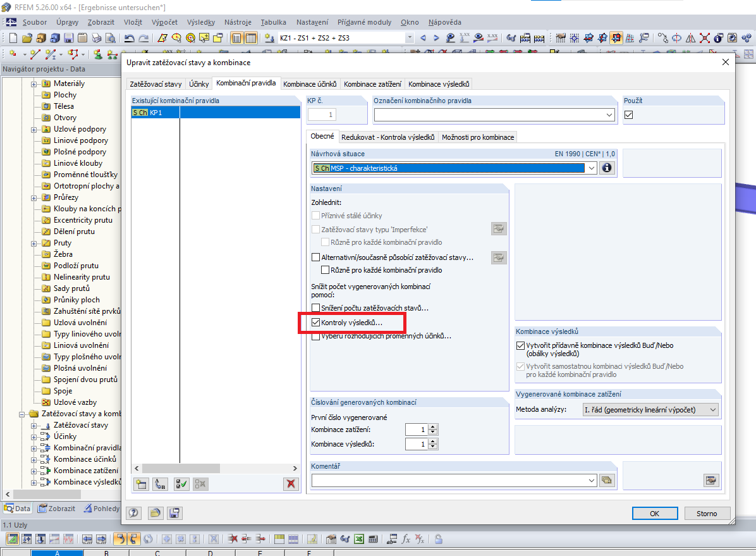Uncheck Kontroly výsledků checkbox
This screenshot has width=756, height=556.
(x=316, y=323)
